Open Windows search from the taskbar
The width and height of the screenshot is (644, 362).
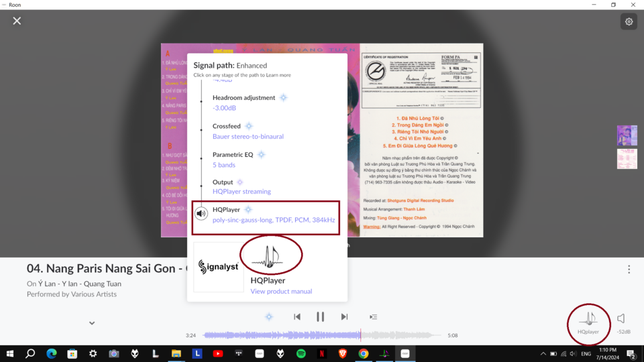click(30, 354)
